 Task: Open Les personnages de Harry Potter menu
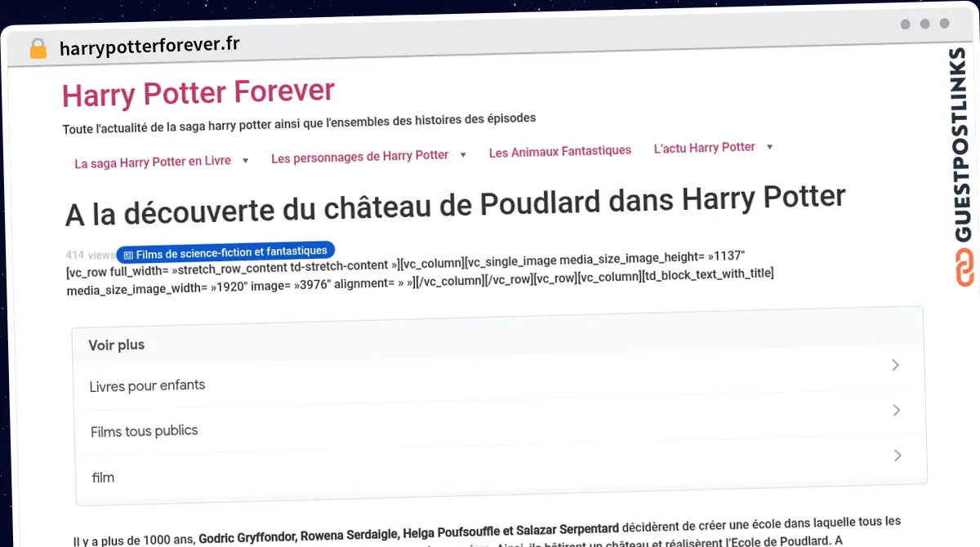coord(360,156)
